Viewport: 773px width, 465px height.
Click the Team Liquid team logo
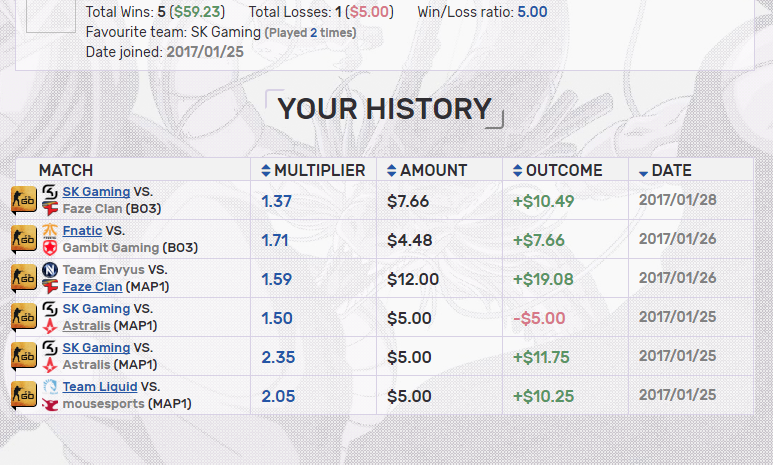coord(50,387)
